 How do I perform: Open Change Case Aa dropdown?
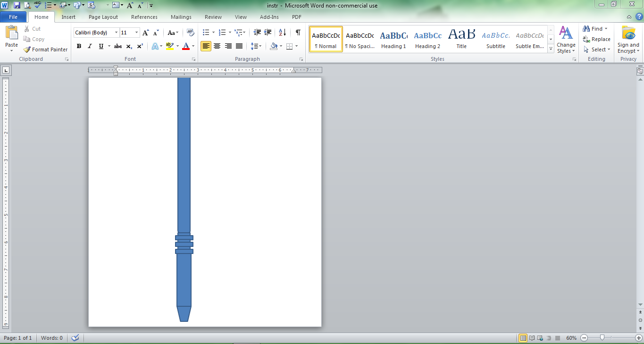tap(173, 33)
